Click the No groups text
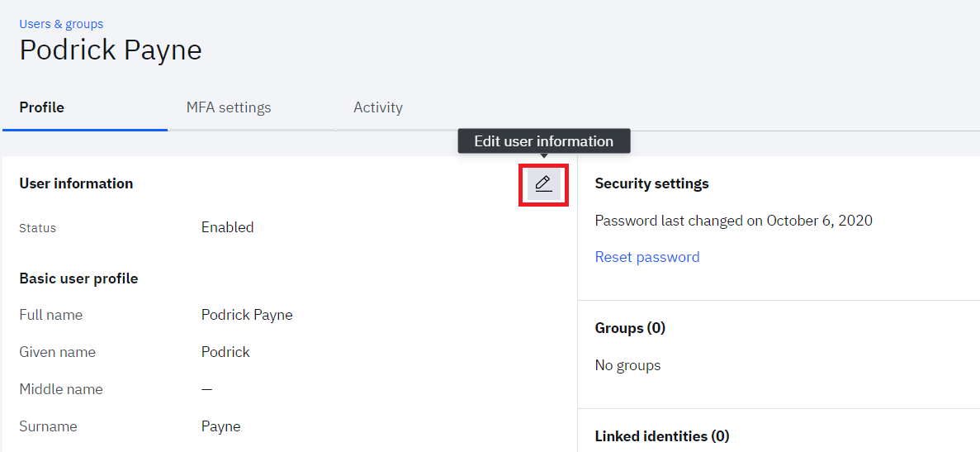Screen dimensions: 980x452 [627, 365]
